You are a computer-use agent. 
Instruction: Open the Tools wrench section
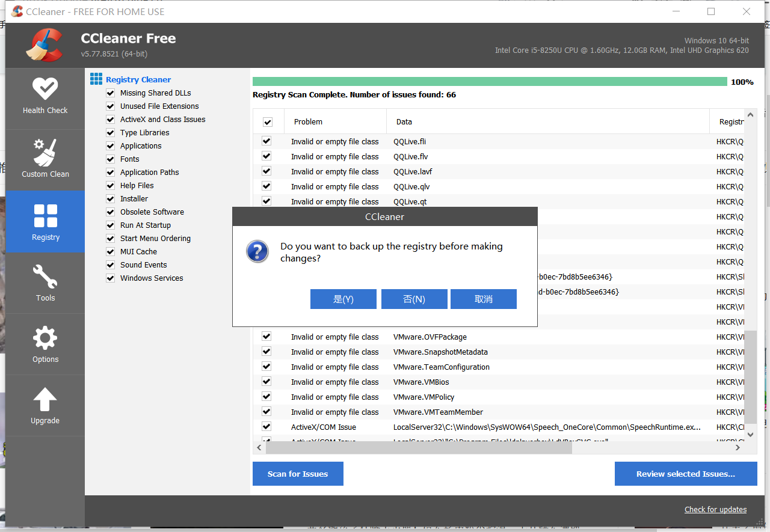[x=45, y=283]
